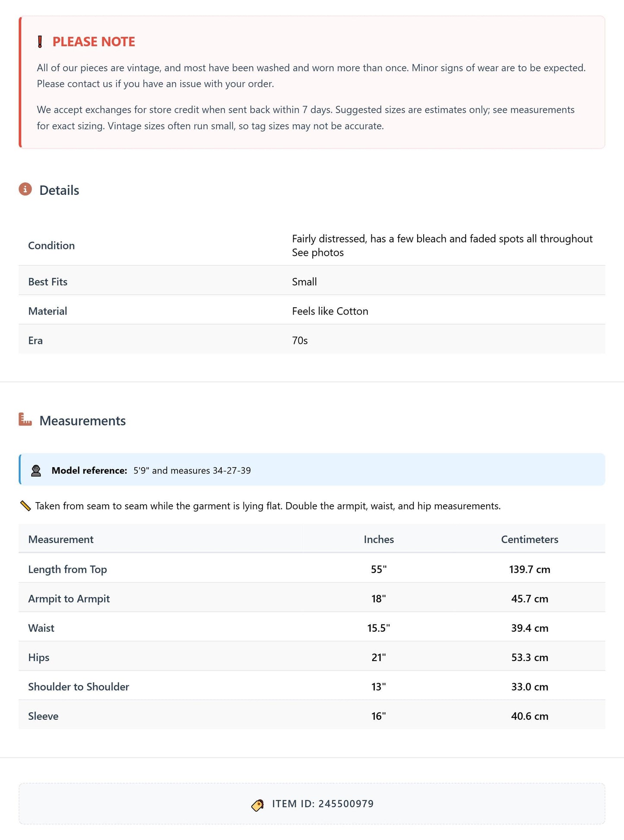Click the Condition row label

click(51, 245)
